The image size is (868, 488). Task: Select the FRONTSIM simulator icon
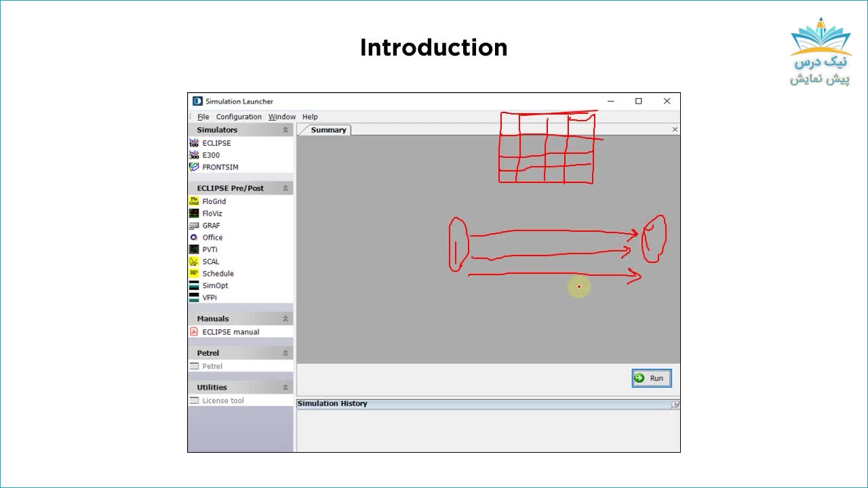click(194, 167)
